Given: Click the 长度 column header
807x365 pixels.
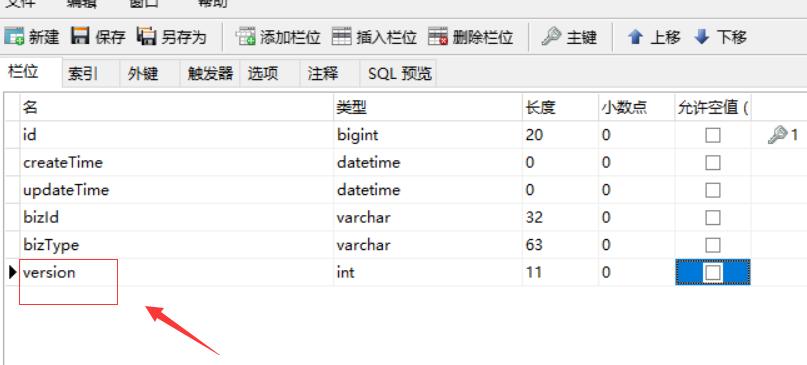Looking at the screenshot, I should click(x=560, y=107).
